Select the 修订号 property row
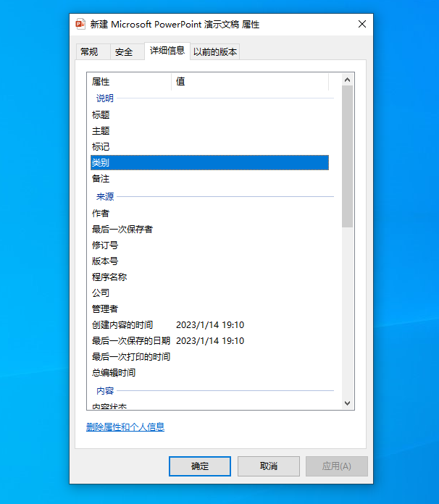 point(209,245)
